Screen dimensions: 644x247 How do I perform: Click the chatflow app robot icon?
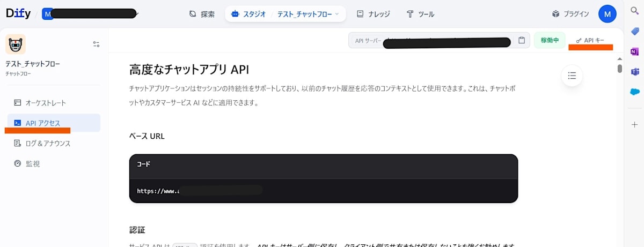16,44
